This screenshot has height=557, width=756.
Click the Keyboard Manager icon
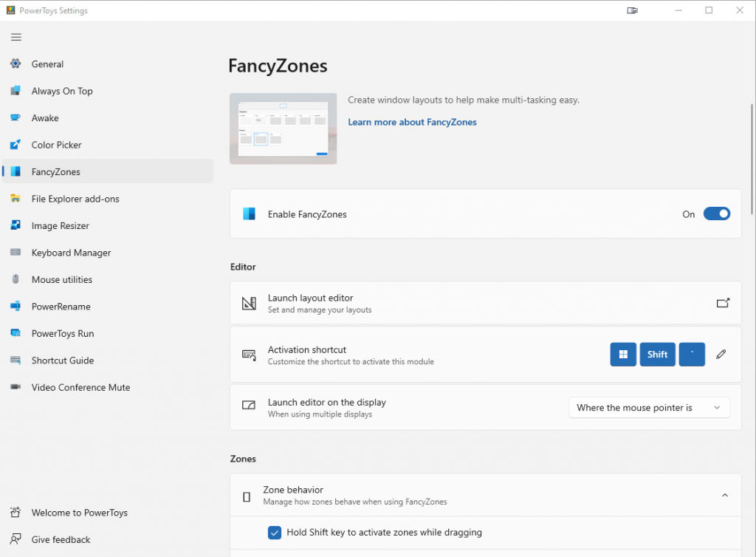click(16, 252)
